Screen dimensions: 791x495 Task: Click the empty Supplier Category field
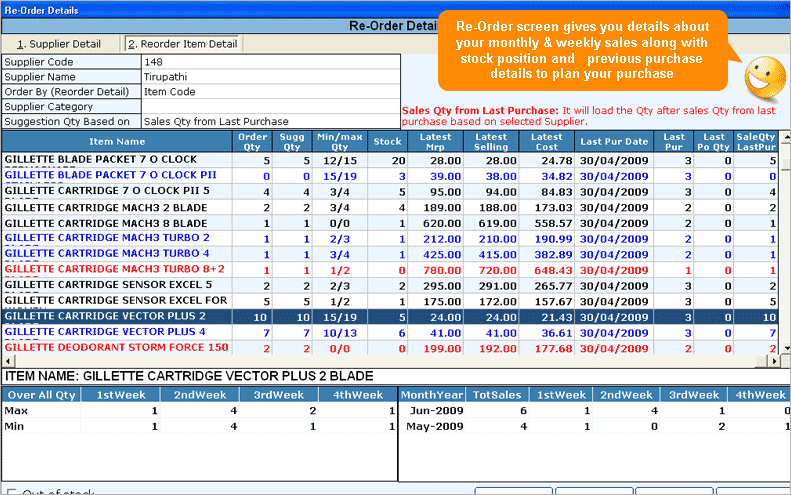(x=270, y=107)
